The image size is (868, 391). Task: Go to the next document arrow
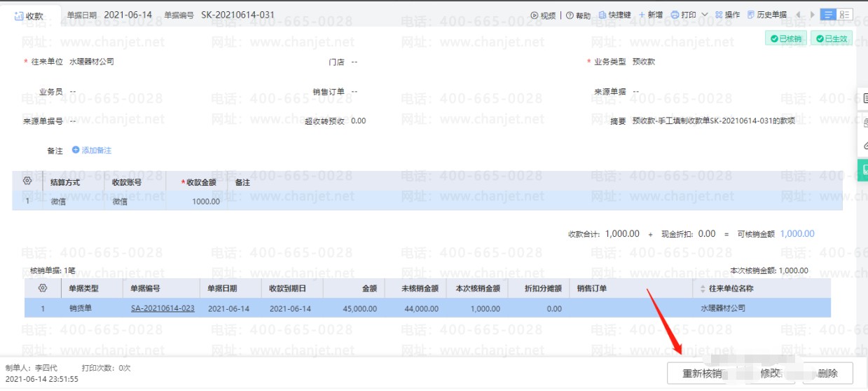[812, 15]
